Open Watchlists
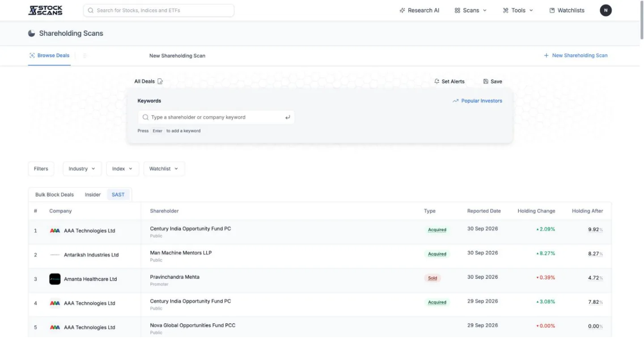 pyautogui.click(x=567, y=10)
